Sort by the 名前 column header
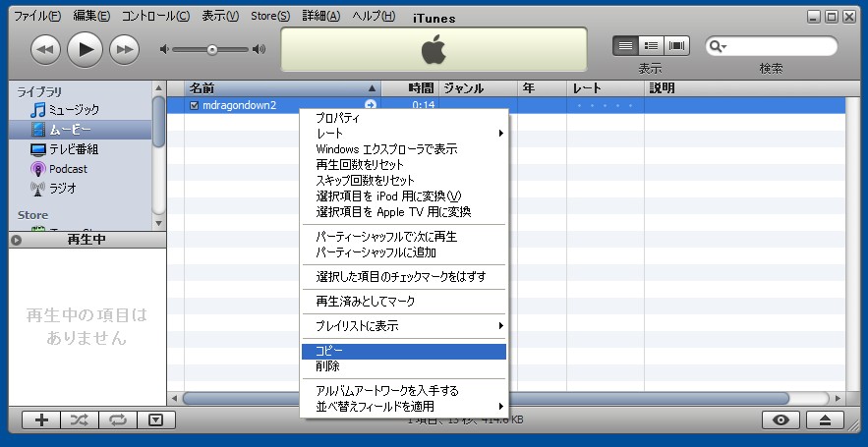868x447 pixels. [282, 88]
